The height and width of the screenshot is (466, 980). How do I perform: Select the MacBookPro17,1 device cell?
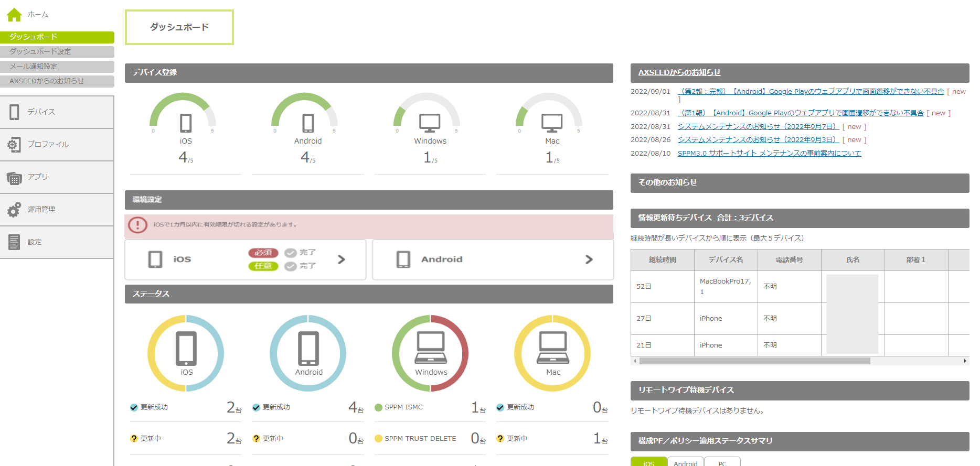726,287
